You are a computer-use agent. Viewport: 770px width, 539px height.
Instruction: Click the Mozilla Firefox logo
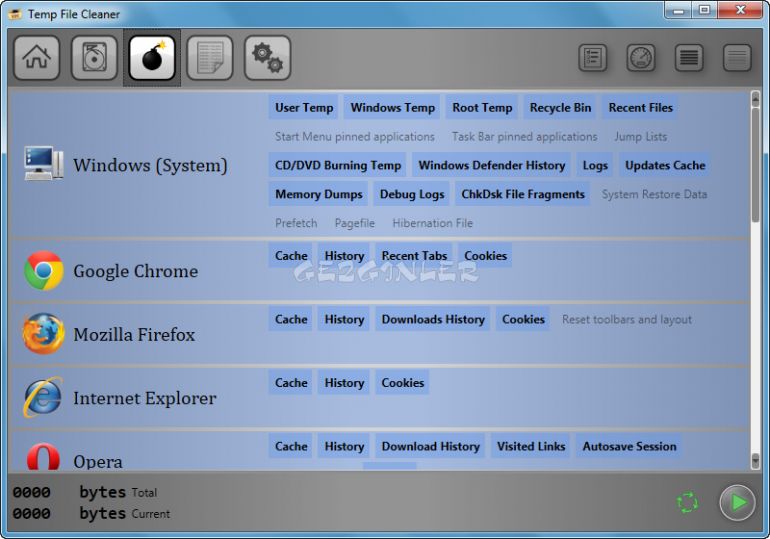(x=43, y=334)
